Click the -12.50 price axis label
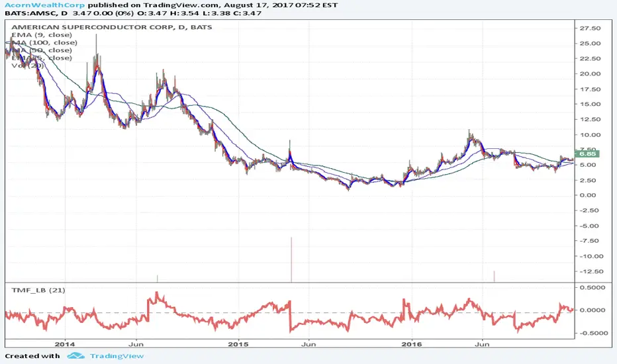This screenshot has height=364, width=617. [x=591, y=271]
